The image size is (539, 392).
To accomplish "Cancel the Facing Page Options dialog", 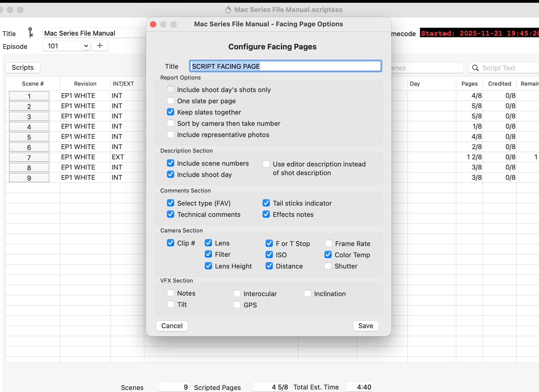I will [x=172, y=326].
